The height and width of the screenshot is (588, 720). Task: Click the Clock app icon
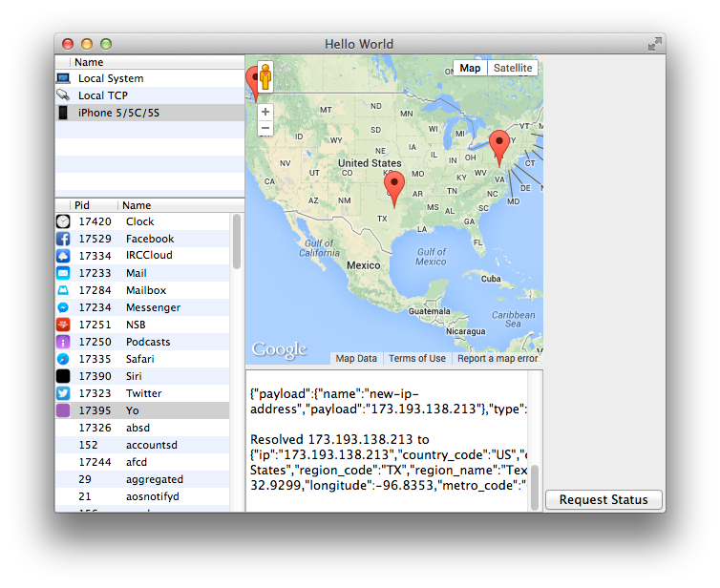click(x=63, y=221)
